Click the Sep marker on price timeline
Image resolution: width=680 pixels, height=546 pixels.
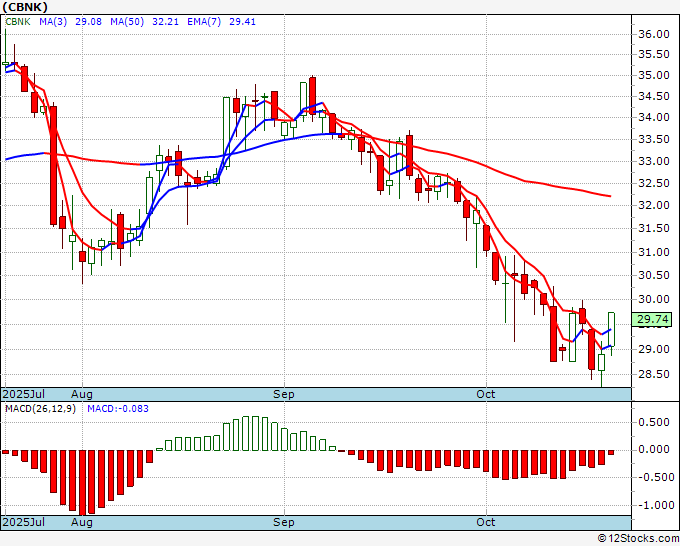[285, 395]
